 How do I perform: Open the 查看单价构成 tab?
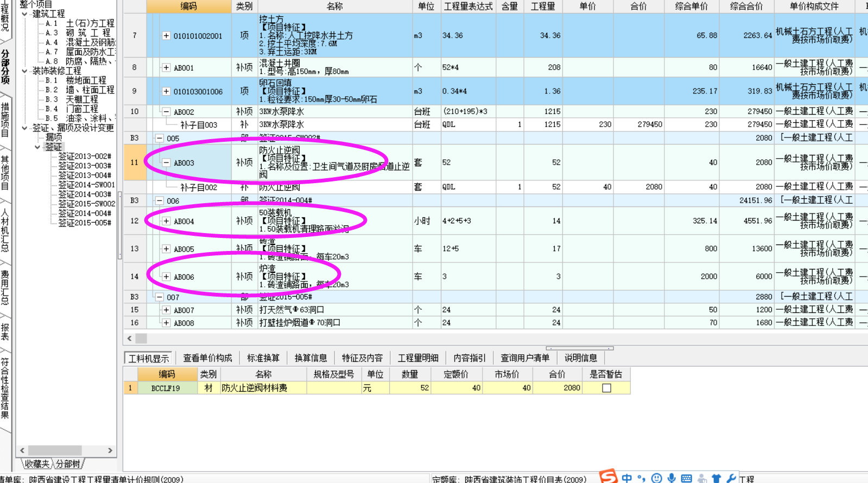point(207,358)
